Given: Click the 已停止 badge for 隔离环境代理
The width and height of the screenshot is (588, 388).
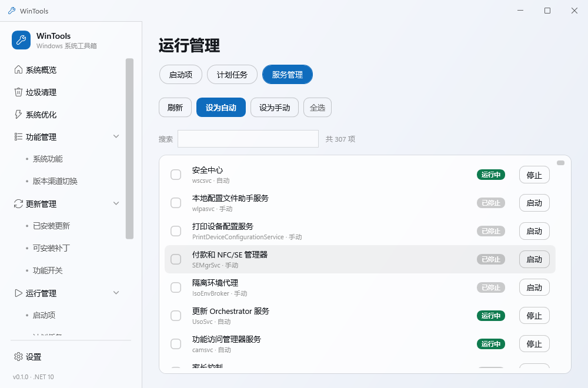Looking at the screenshot, I should [x=491, y=287].
